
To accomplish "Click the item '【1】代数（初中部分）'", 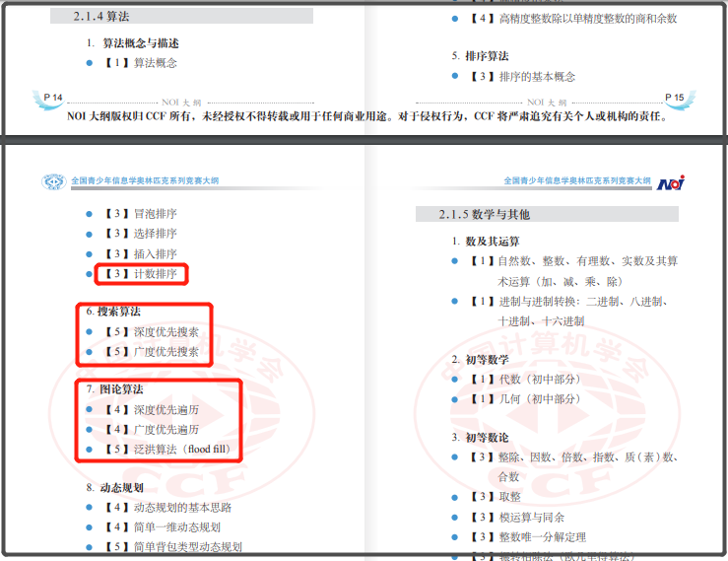I will point(525,380).
